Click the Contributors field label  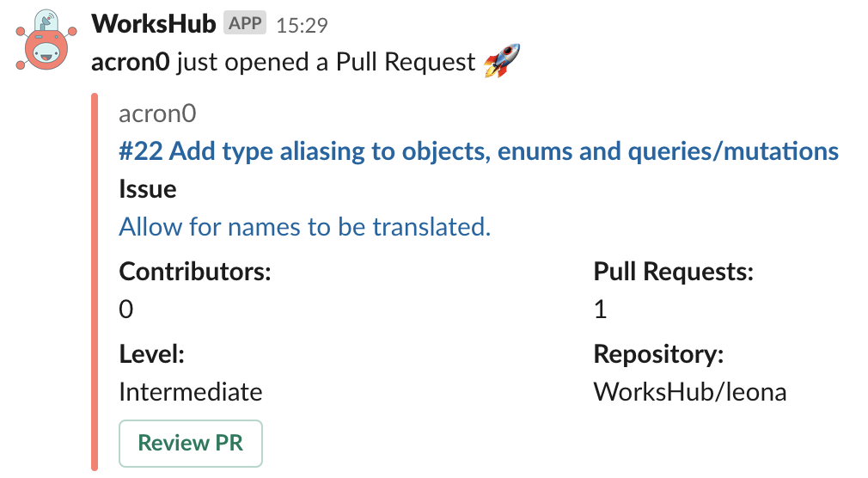click(195, 272)
